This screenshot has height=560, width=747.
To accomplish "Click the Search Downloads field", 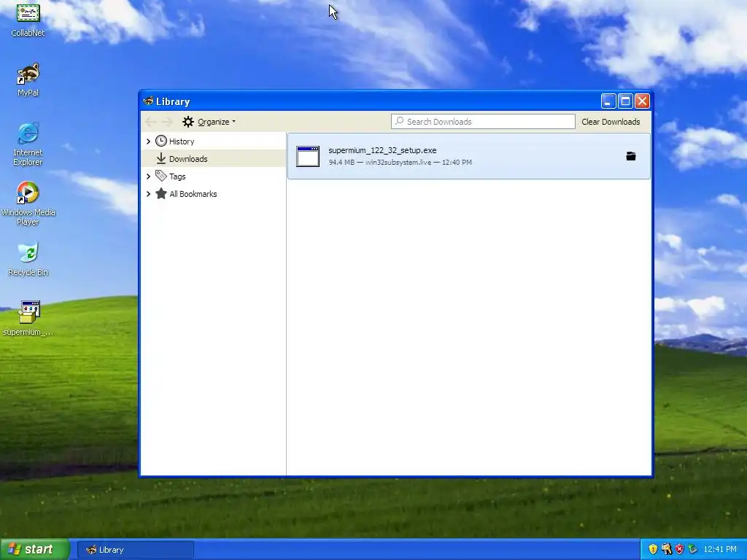I will coord(483,122).
